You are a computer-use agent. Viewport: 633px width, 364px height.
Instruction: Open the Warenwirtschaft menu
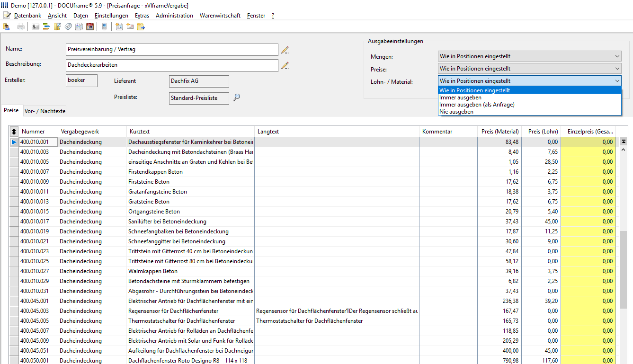pyautogui.click(x=220, y=16)
